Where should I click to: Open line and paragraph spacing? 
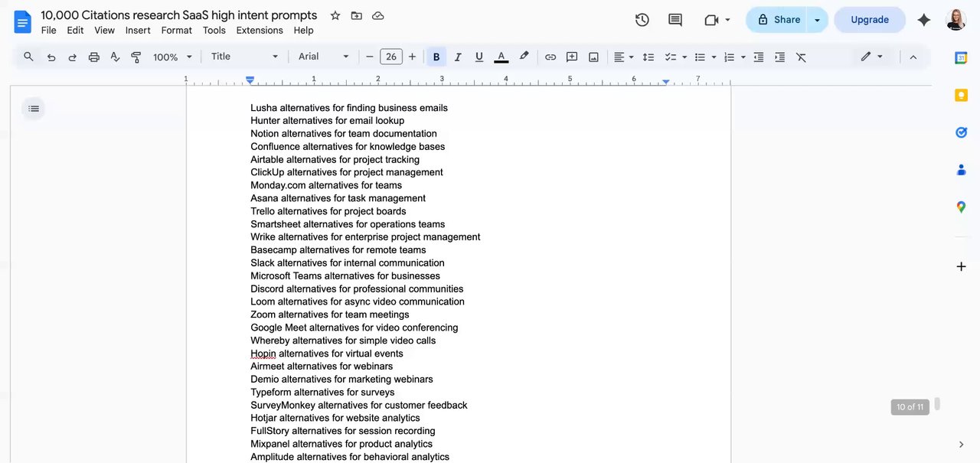648,57
